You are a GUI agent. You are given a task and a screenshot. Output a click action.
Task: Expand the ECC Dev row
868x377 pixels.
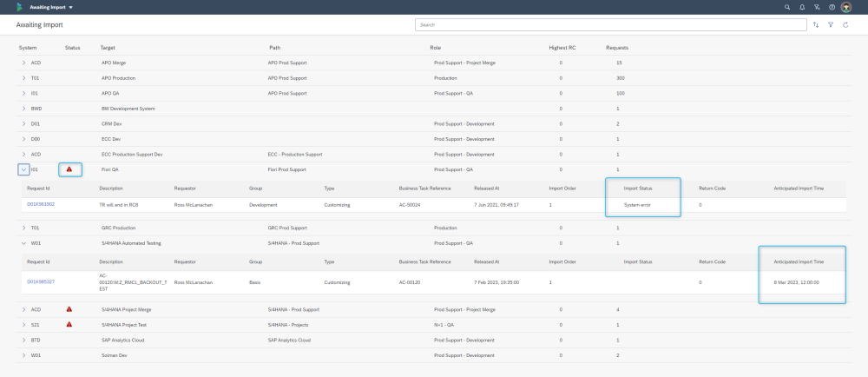23,139
